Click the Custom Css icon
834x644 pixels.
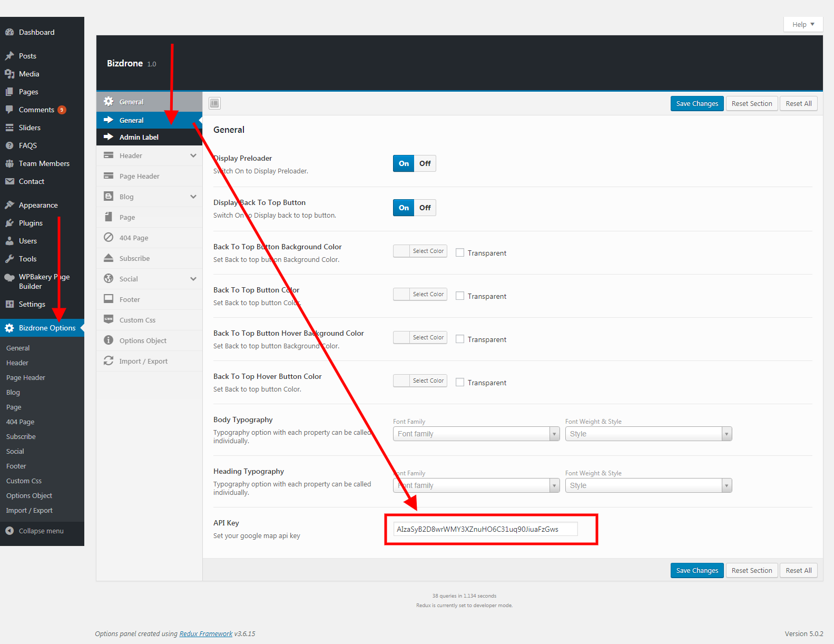point(109,319)
